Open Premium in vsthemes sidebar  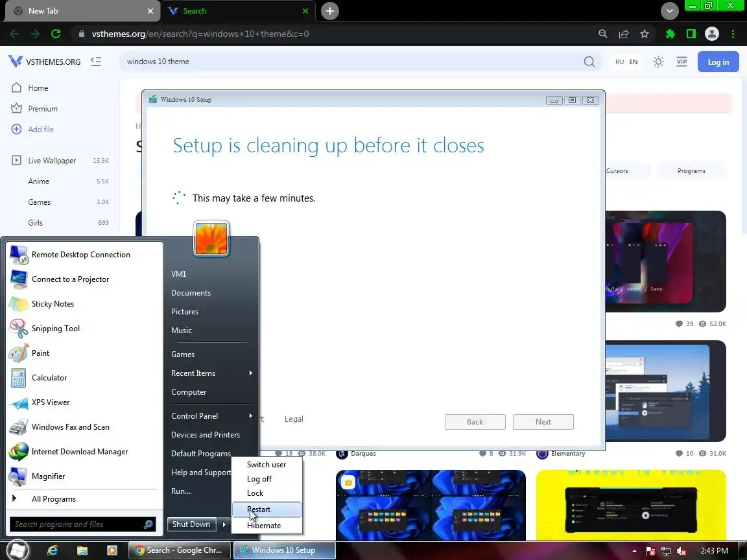34,109
